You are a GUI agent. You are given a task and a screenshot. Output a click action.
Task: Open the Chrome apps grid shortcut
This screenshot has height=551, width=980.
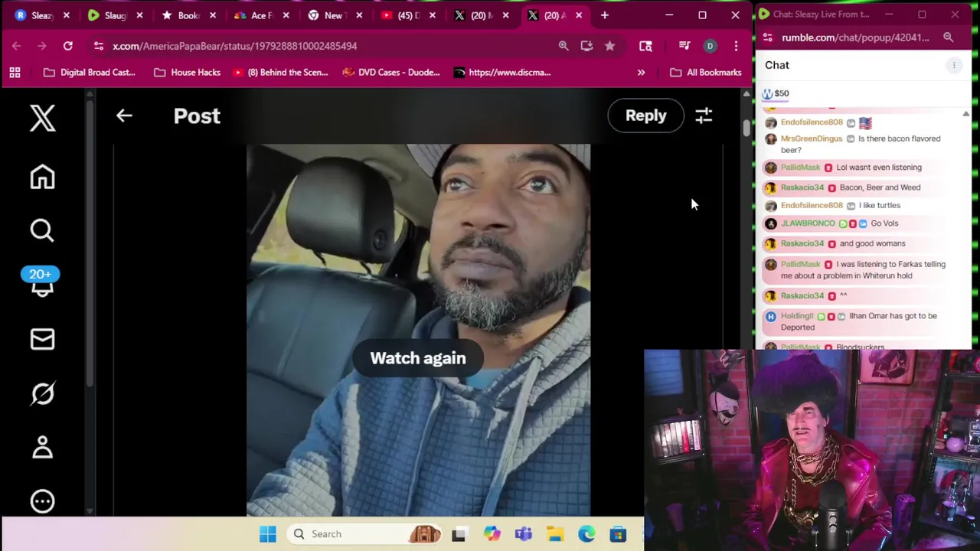(x=15, y=73)
